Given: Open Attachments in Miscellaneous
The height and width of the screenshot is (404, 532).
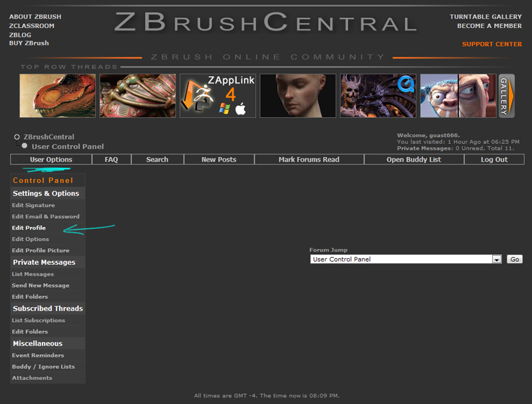Looking at the screenshot, I should point(32,378).
